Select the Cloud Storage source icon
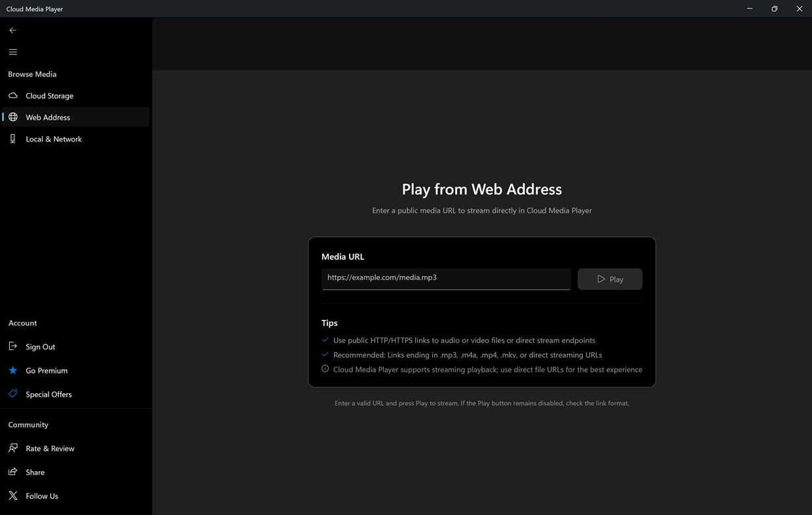 pyautogui.click(x=12, y=96)
